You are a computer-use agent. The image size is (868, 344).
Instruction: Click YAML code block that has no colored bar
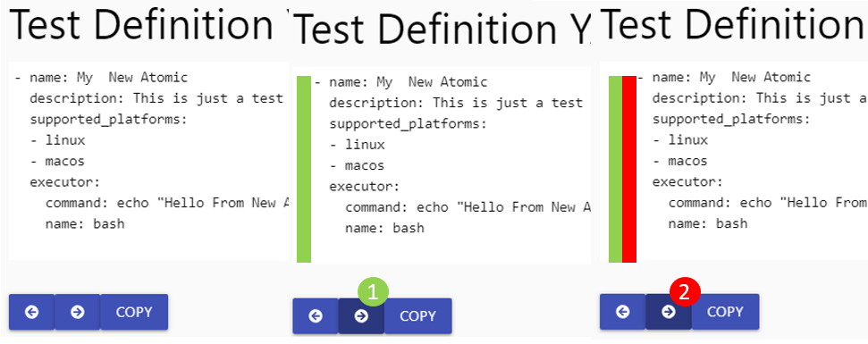(x=149, y=161)
